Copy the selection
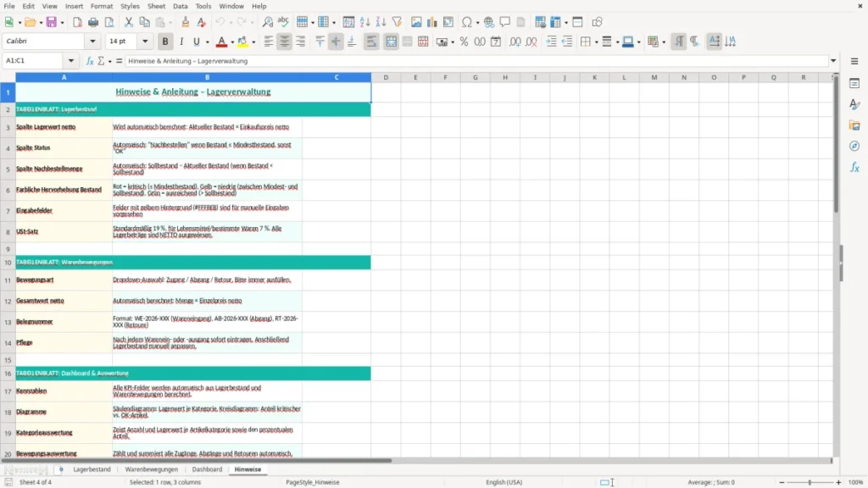Screen dimensions: 868x488 point(144,22)
